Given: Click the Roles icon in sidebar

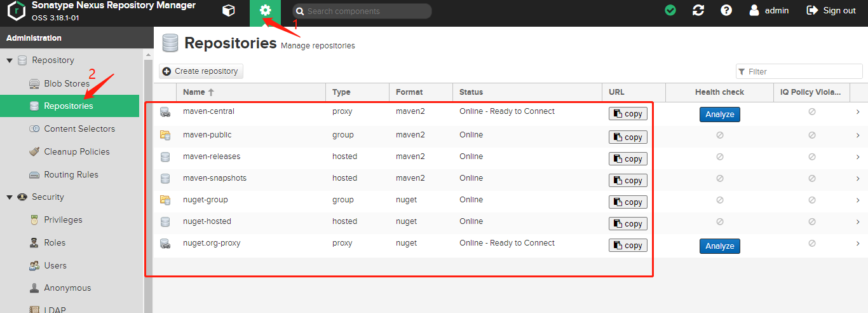Looking at the screenshot, I should (34, 242).
